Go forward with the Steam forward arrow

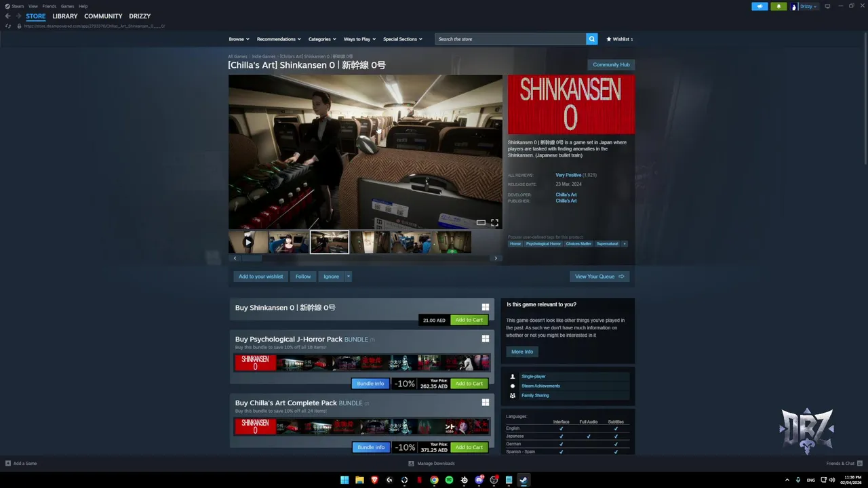18,16
